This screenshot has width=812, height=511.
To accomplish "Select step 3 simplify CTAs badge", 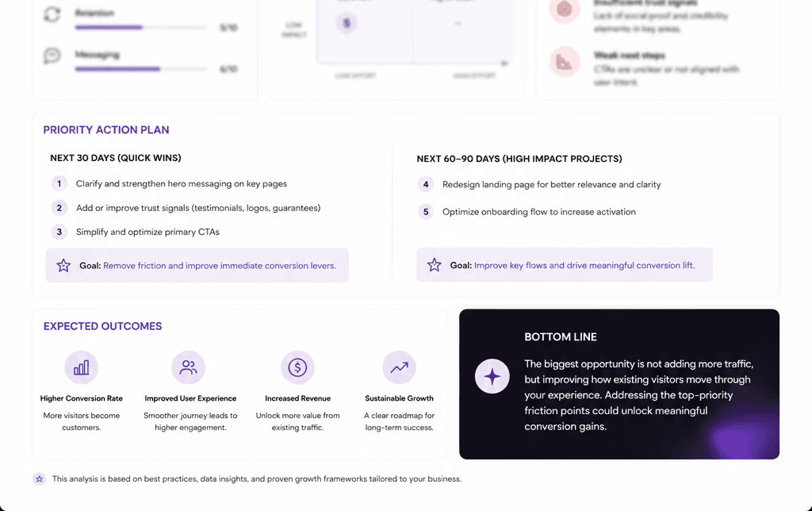I will pos(59,232).
